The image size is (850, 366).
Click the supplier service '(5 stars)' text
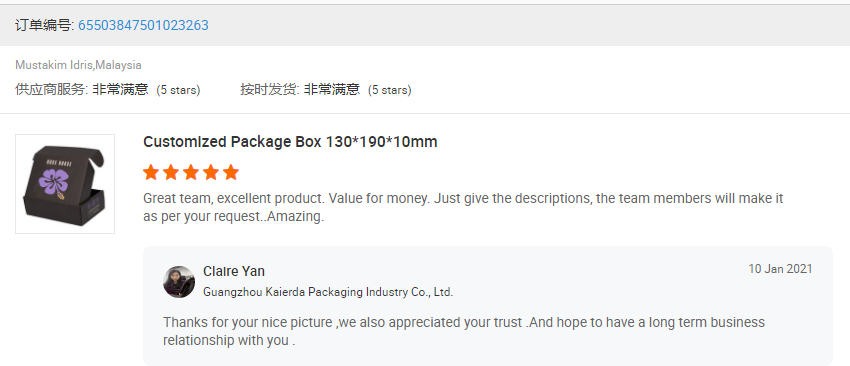[178, 90]
